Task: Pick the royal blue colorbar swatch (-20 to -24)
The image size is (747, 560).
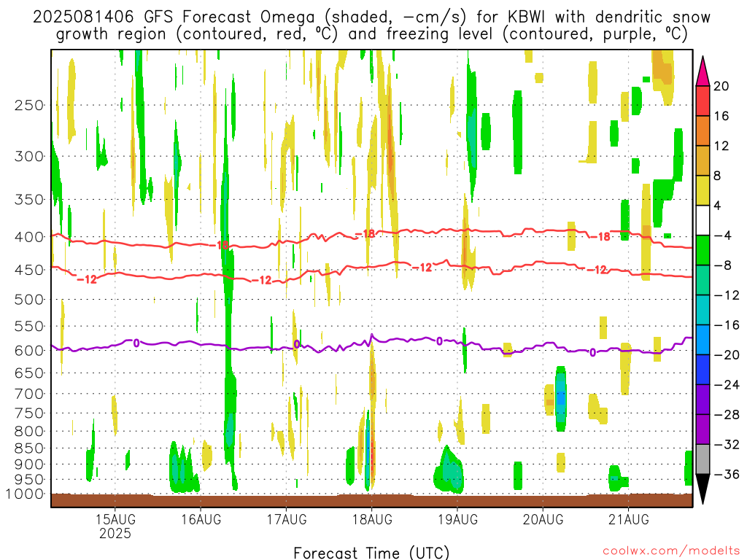Action: point(703,370)
